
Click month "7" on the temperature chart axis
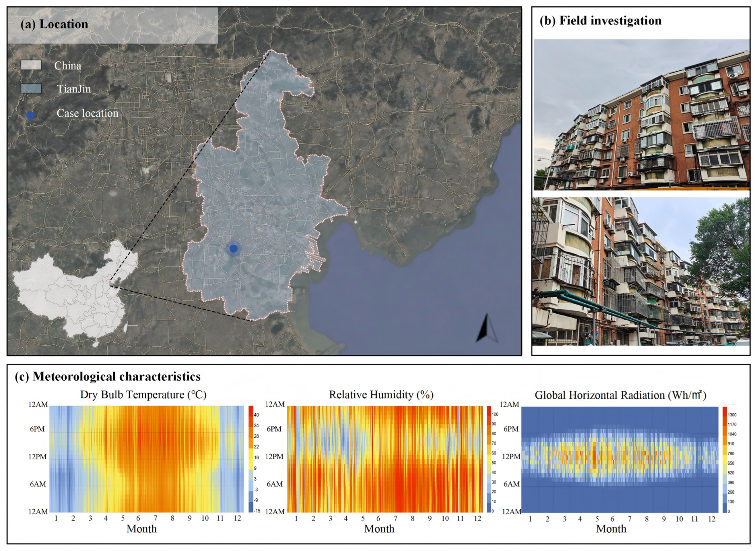(155, 518)
